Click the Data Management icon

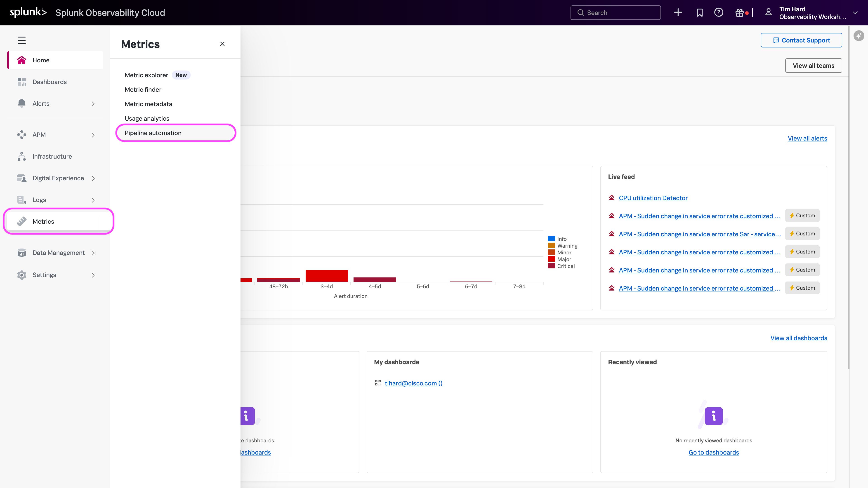[21, 253]
